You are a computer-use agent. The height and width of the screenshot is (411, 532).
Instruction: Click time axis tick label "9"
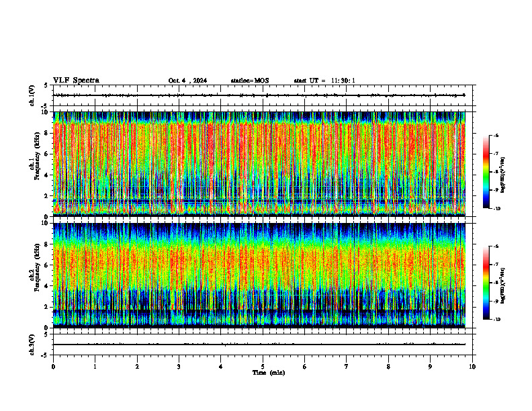click(x=430, y=367)
